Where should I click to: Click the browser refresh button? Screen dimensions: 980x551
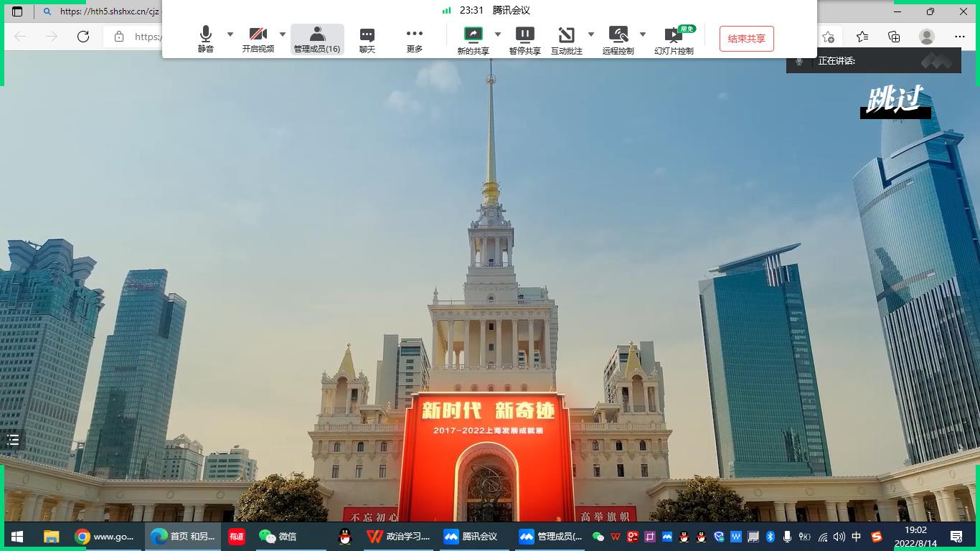pos(83,37)
